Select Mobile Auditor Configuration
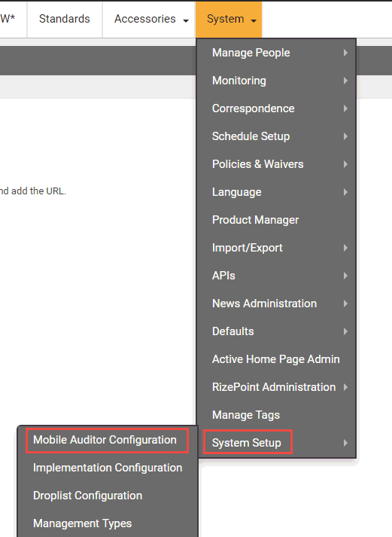This screenshot has width=392, height=537. click(107, 440)
